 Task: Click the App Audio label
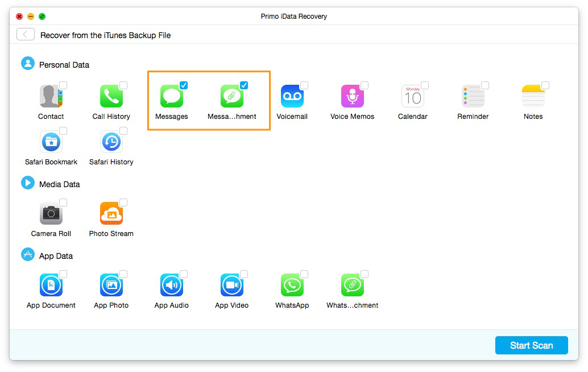[171, 305]
